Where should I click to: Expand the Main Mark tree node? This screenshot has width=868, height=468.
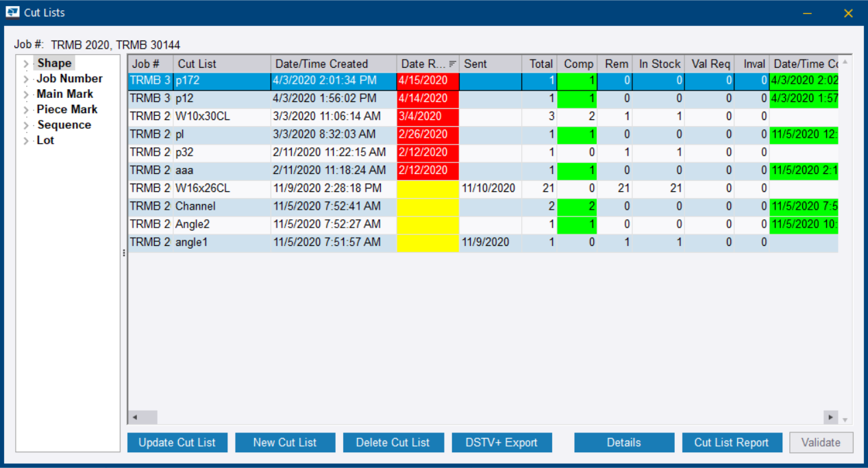pos(26,94)
